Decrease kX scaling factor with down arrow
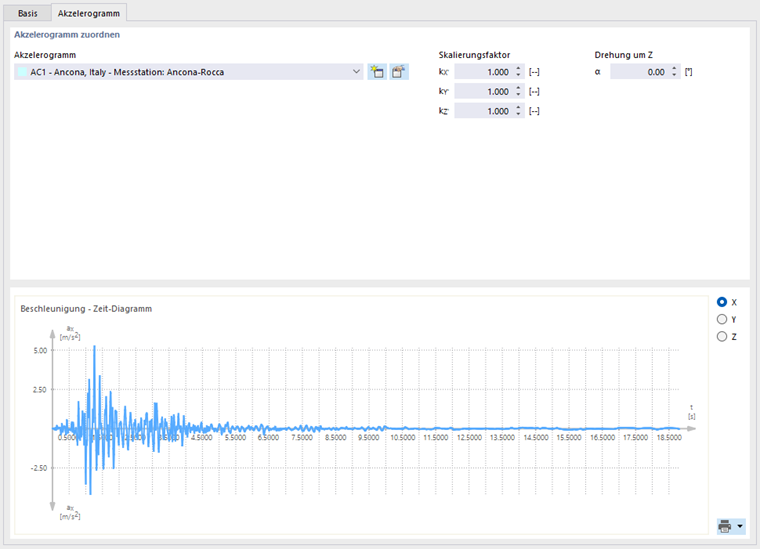The image size is (760, 549). (x=518, y=75)
